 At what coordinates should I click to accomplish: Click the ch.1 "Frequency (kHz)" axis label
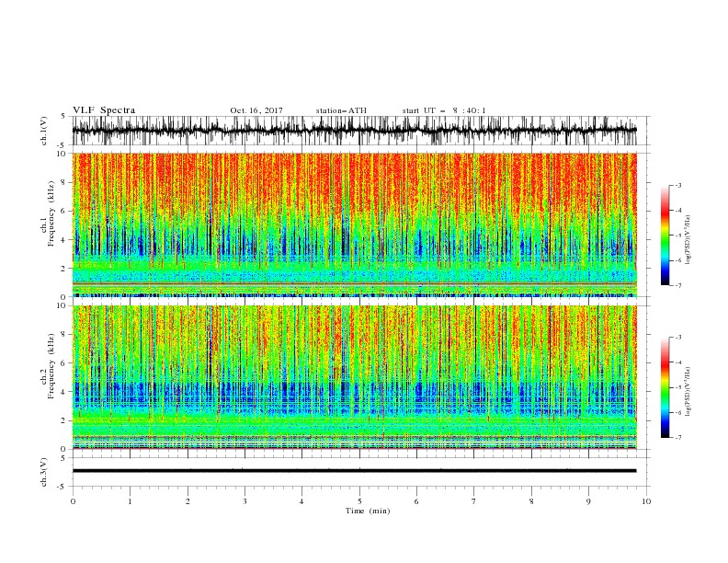pos(51,213)
